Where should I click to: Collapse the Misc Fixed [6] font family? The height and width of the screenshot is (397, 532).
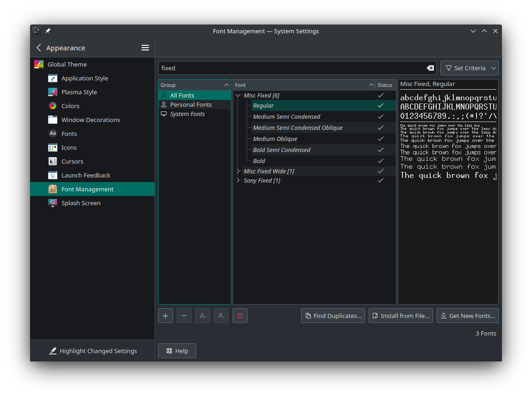pos(238,96)
